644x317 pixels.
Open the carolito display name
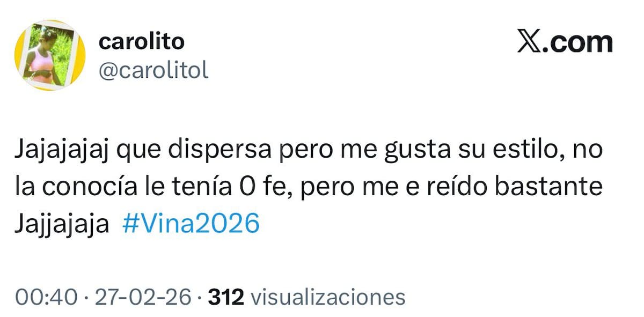tap(141, 41)
